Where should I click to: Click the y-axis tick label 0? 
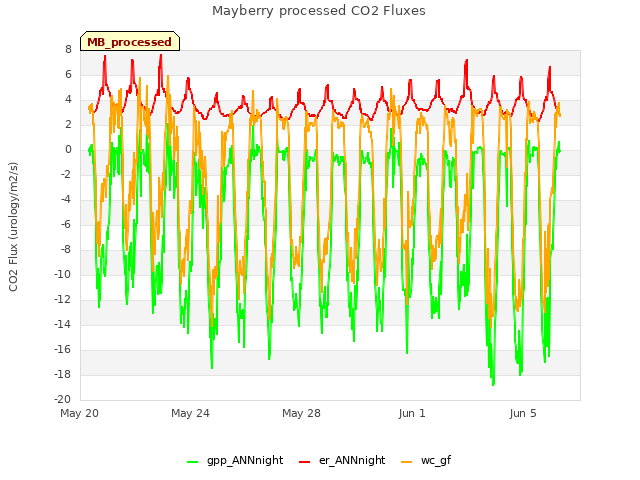pos(68,149)
